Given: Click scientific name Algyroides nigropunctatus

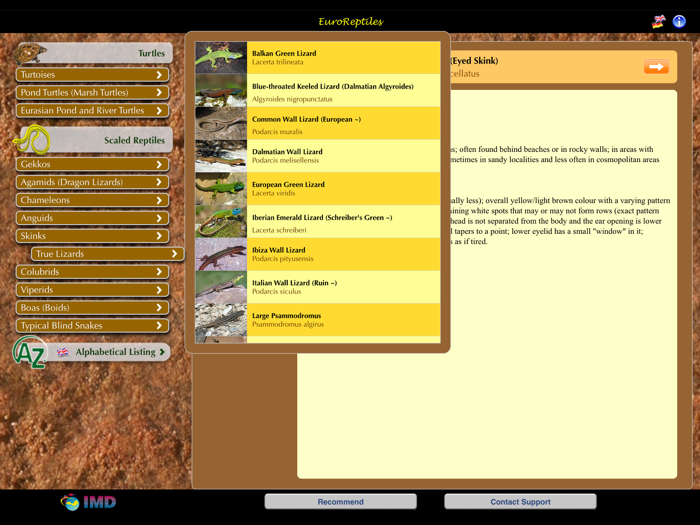Looking at the screenshot, I should (292, 99).
